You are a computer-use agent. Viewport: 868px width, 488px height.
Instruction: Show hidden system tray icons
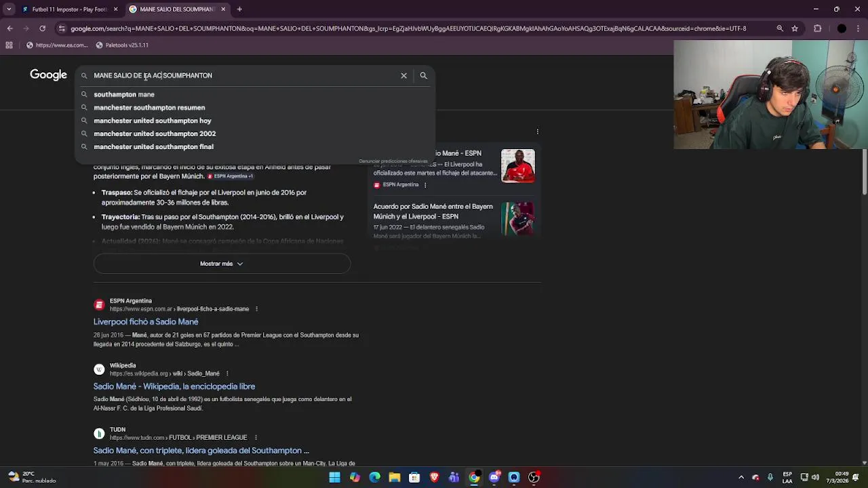pyautogui.click(x=741, y=477)
